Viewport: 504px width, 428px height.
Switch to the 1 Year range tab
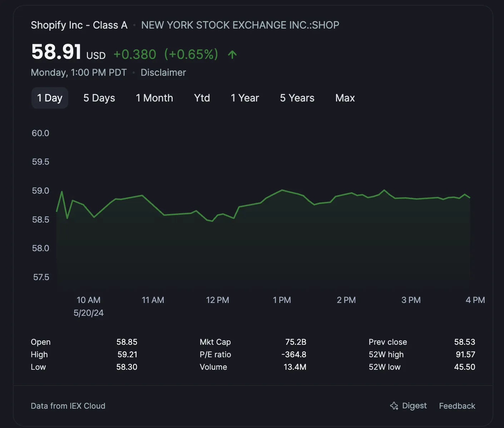click(245, 98)
